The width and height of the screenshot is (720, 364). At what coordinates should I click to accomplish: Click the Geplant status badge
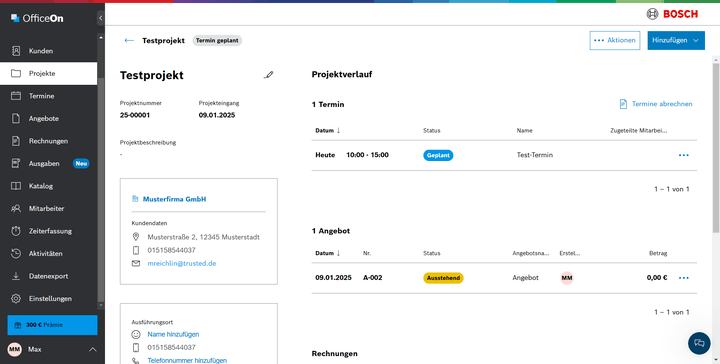click(438, 155)
